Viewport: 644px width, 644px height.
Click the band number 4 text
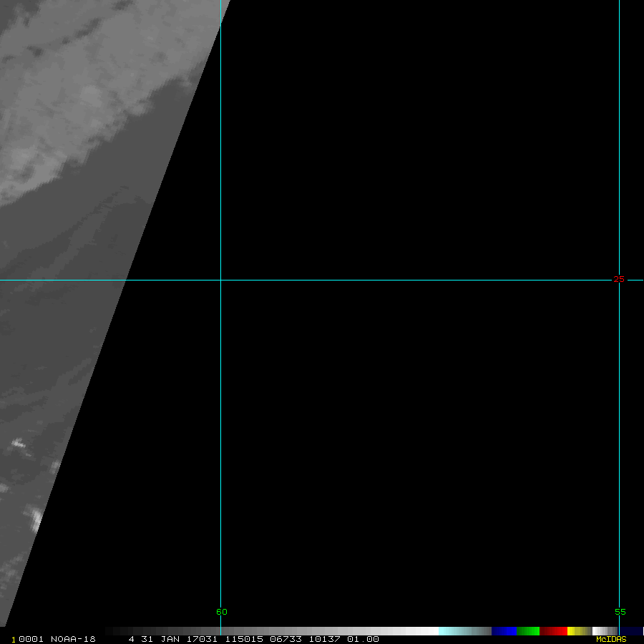point(132,639)
